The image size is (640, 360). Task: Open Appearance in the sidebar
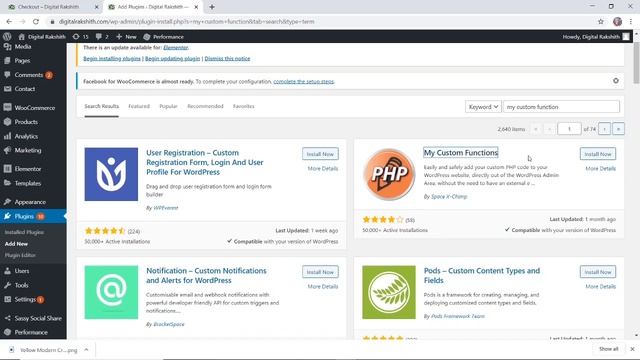tap(30, 202)
